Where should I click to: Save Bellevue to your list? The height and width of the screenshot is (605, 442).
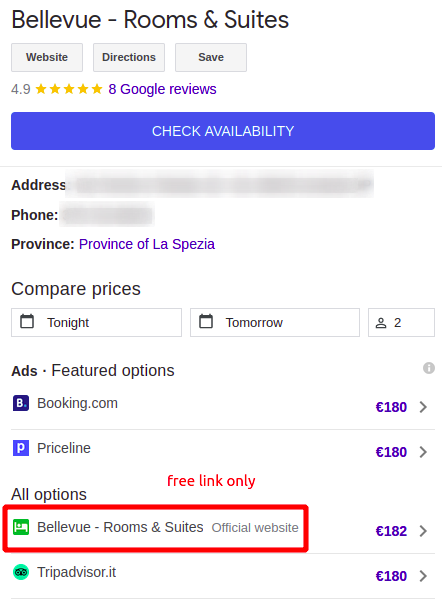211,57
